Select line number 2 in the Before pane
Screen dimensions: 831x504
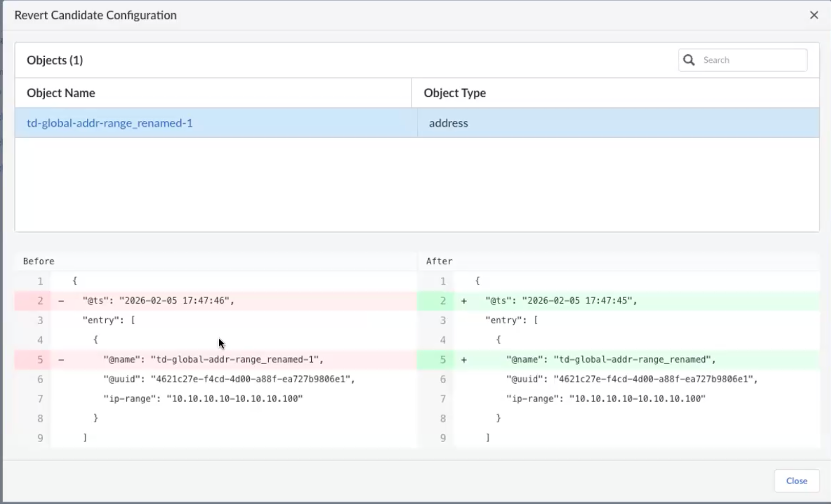tap(40, 301)
